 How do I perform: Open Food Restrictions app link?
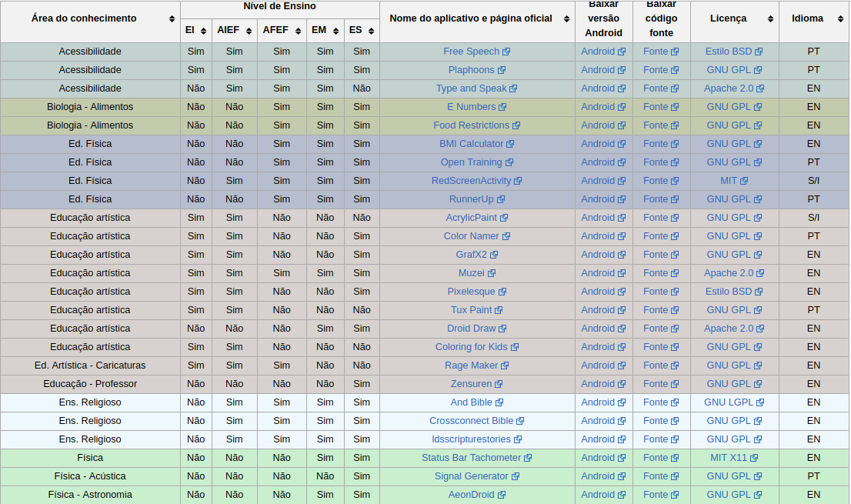click(x=476, y=125)
